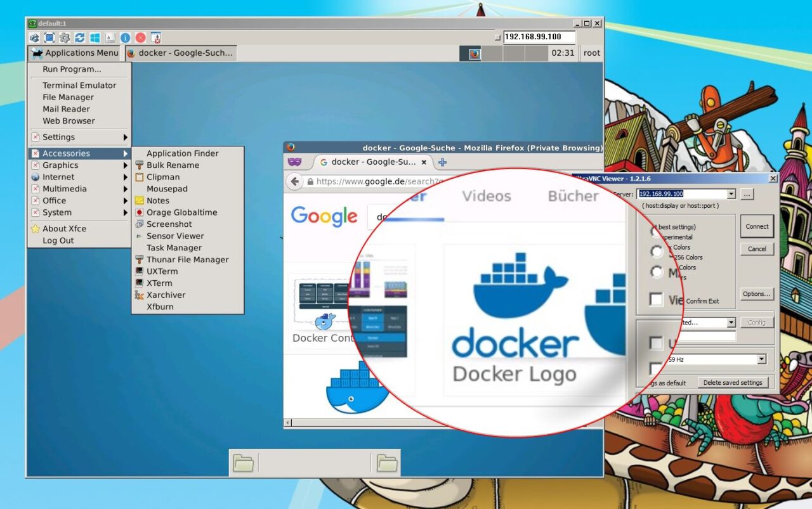
Task: Click the 192.168.99.100 address field at top right
Action: (540, 36)
